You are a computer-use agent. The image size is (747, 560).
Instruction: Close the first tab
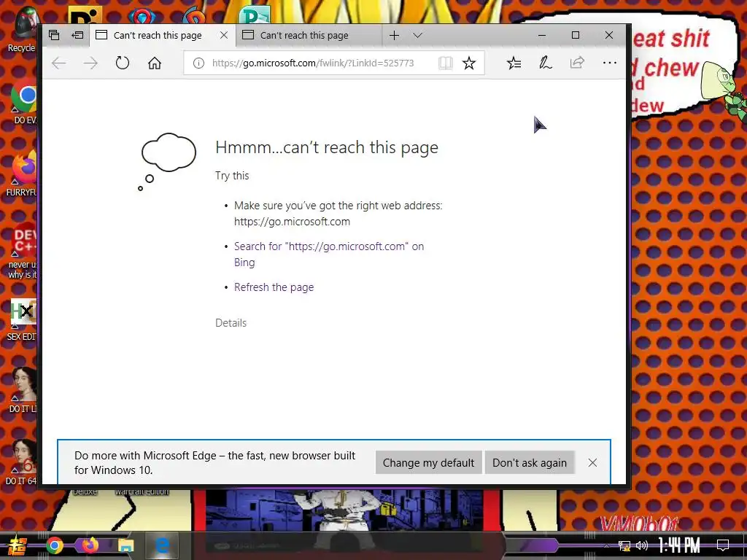[x=224, y=35]
